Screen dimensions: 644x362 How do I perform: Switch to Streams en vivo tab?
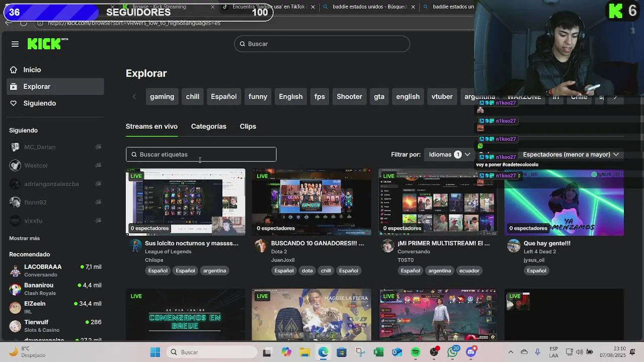coord(151,126)
